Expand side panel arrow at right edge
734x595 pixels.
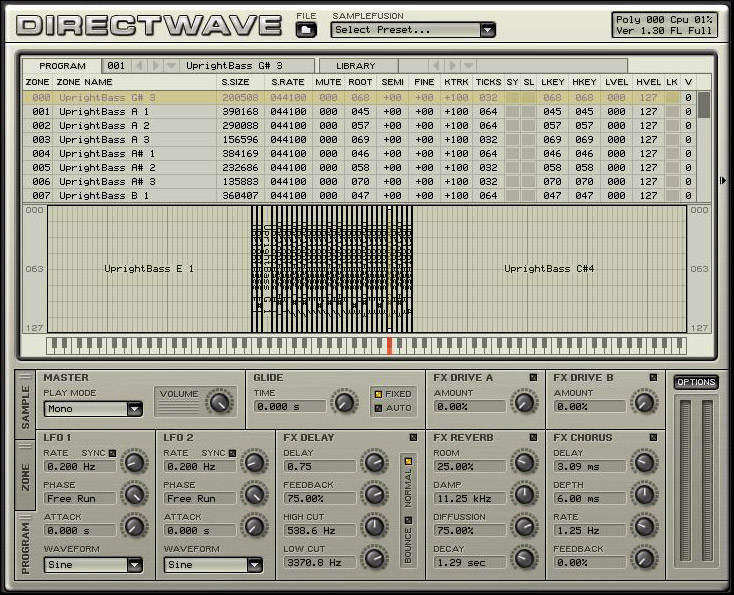[723, 180]
